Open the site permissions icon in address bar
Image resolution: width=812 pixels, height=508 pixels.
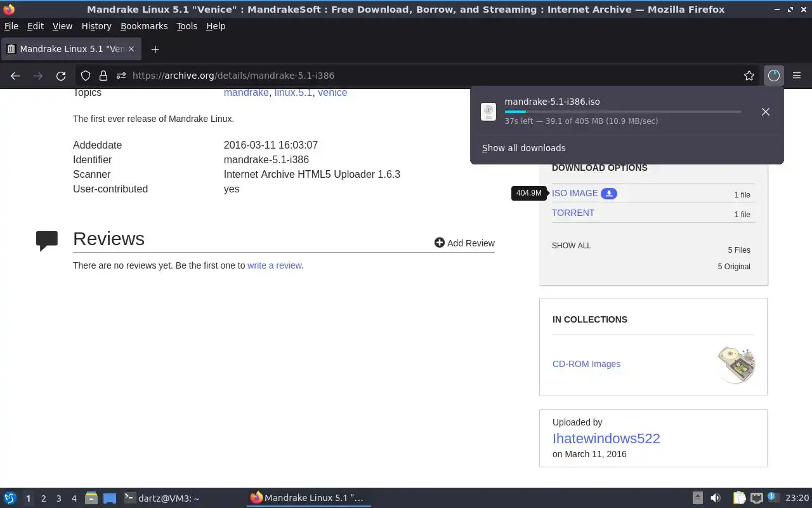[x=121, y=76]
